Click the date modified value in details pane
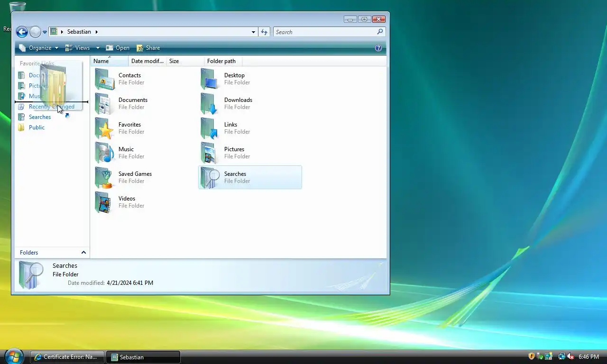The width and height of the screenshot is (607, 364). 130,283
